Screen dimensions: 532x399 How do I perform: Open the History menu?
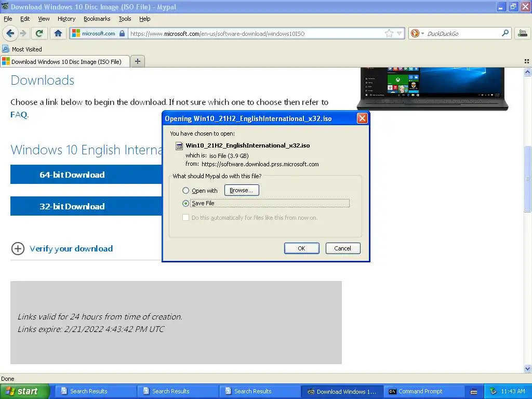66,19
